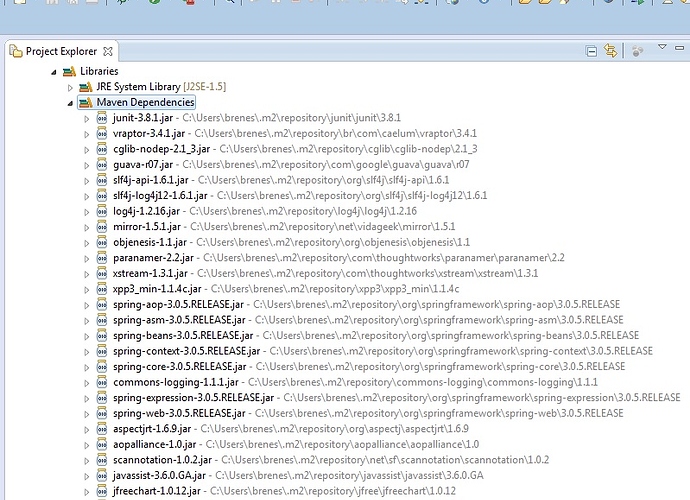Click the Maven Dependencies library icon

click(x=85, y=103)
